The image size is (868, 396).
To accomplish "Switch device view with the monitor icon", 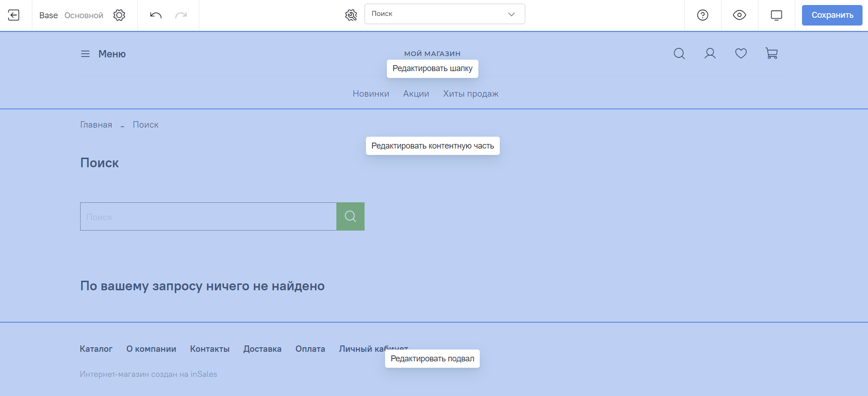I will (x=777, y=15).
